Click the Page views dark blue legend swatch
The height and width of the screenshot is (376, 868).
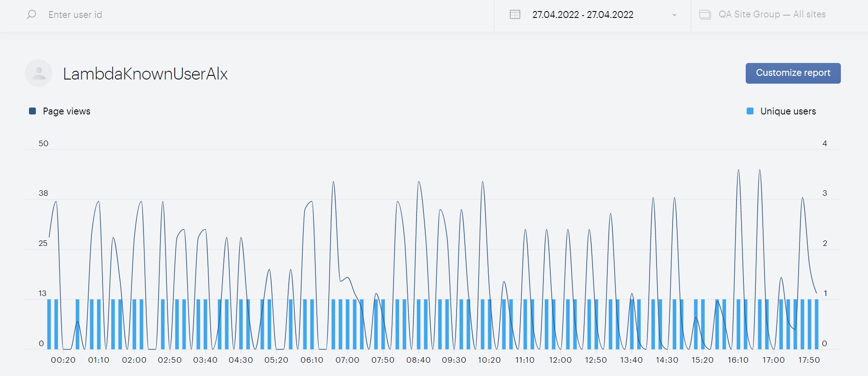[x=32, y=111]
